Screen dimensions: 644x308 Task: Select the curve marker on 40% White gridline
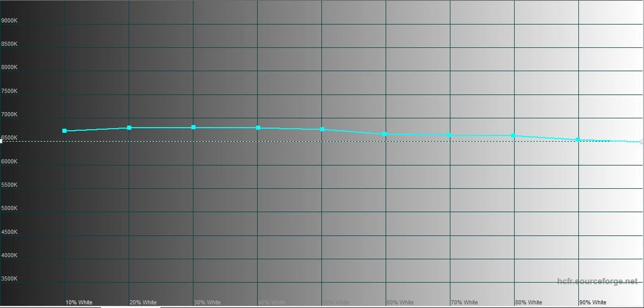click(258, 128)
